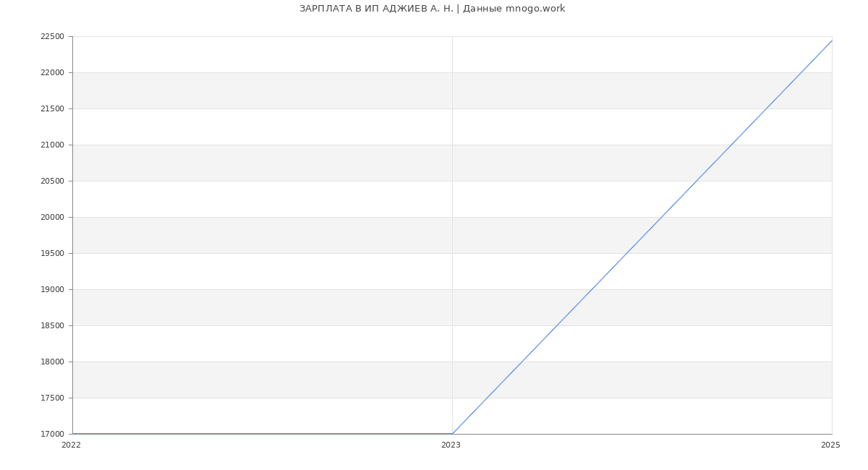
Task: Click the 19000 y-axis label
Action: point(52,290)
